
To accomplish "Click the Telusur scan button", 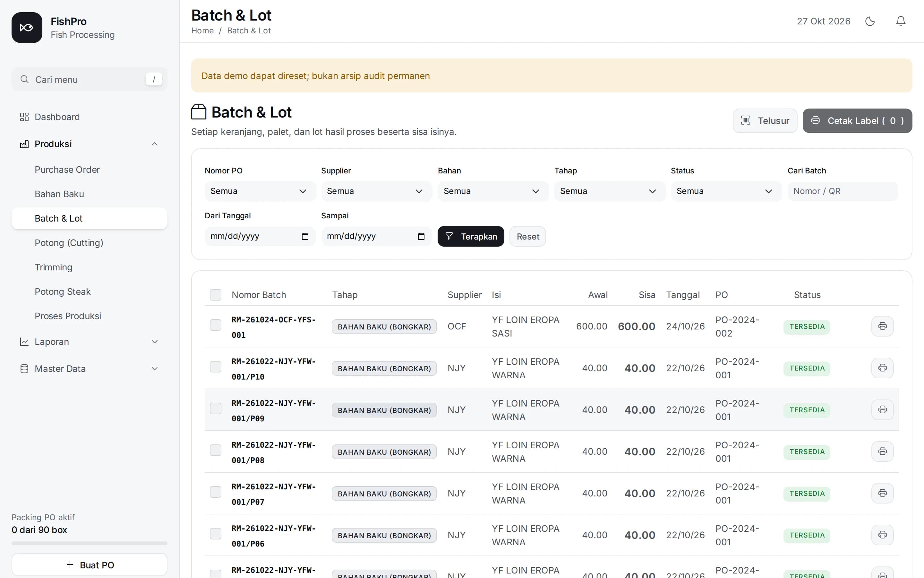I will (765, 121).
